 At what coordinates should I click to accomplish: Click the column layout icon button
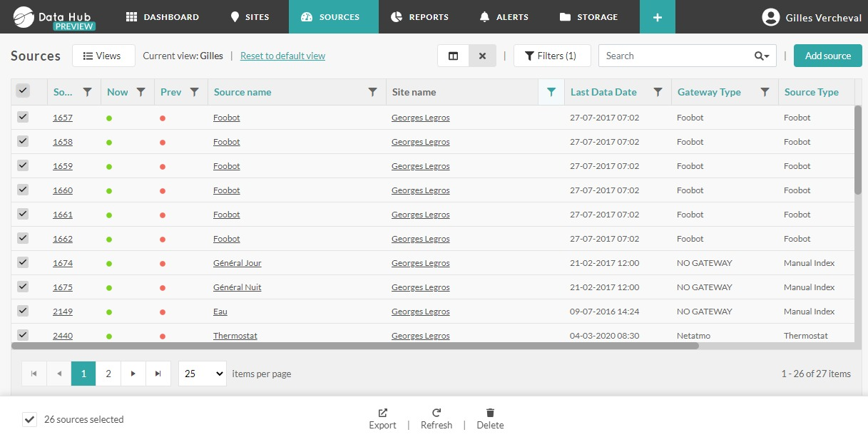(453, 56)
